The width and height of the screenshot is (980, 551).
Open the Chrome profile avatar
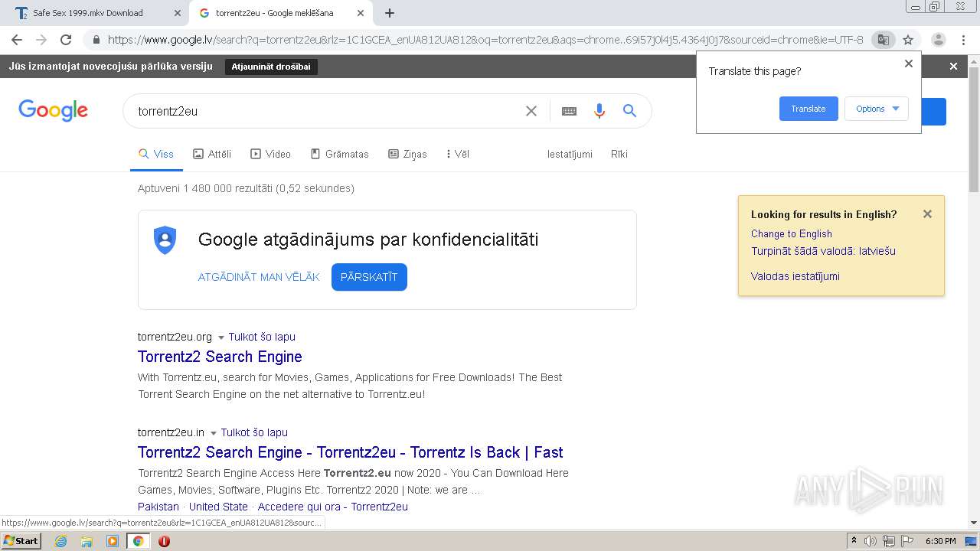click(939, 40)
